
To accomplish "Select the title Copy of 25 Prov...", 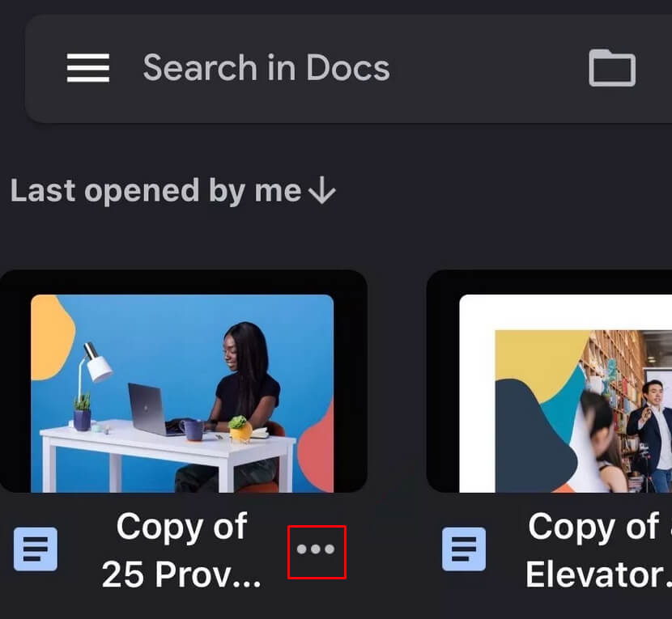I will [181, 550].
